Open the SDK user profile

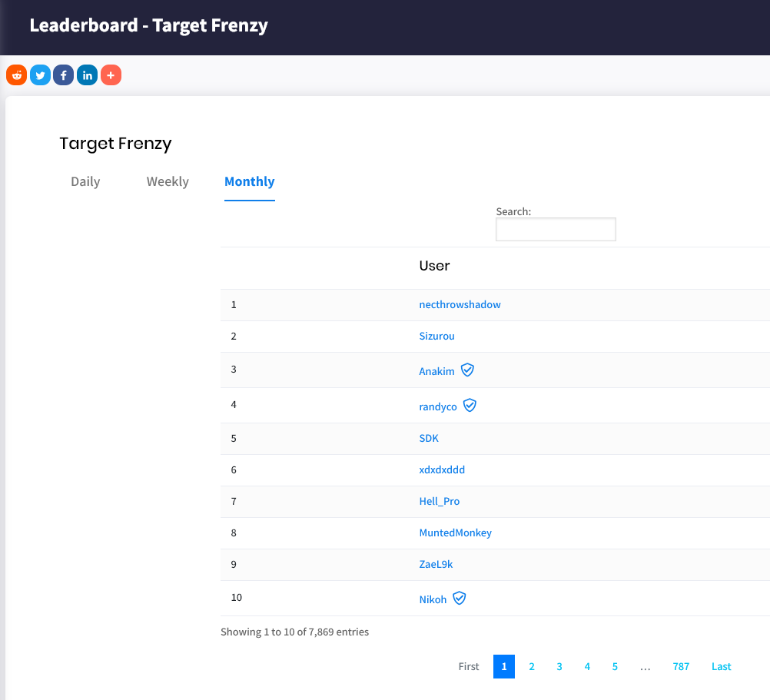(428, 438)
